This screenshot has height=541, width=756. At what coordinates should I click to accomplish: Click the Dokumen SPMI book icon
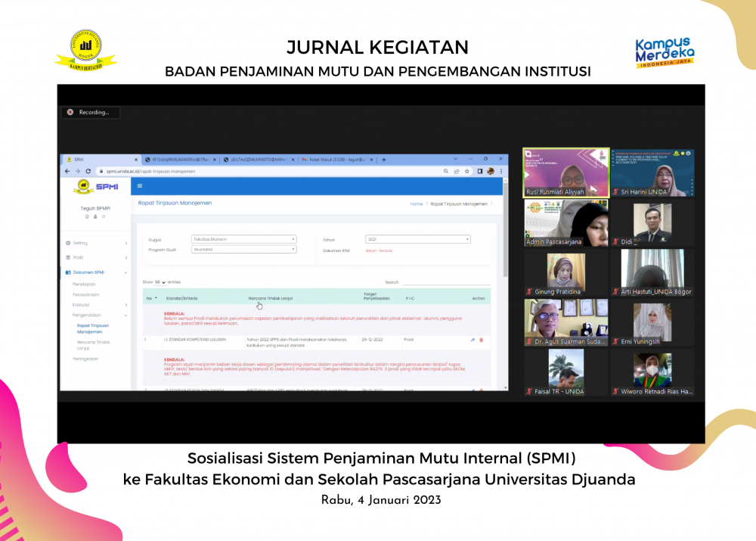pos(68,272)
